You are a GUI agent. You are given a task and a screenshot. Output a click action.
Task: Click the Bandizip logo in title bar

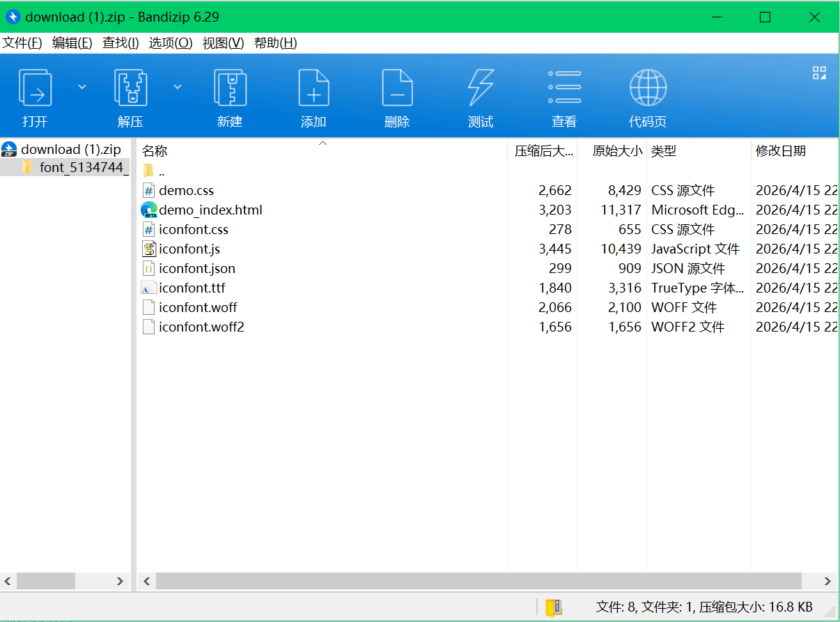tap(13, 17)
